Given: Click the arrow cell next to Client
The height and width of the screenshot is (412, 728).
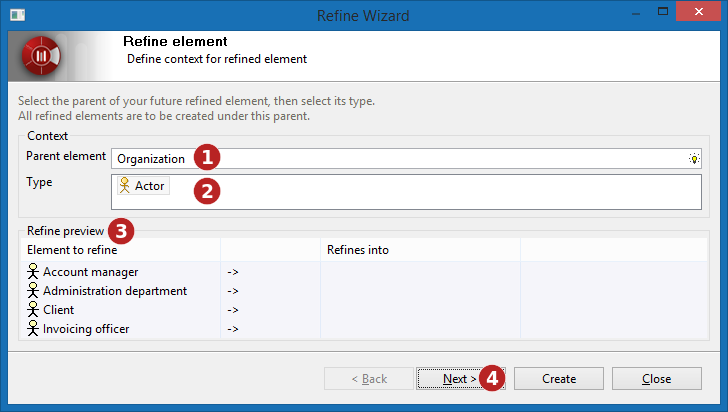Looking at the screenshot, I should coord(270,310).
